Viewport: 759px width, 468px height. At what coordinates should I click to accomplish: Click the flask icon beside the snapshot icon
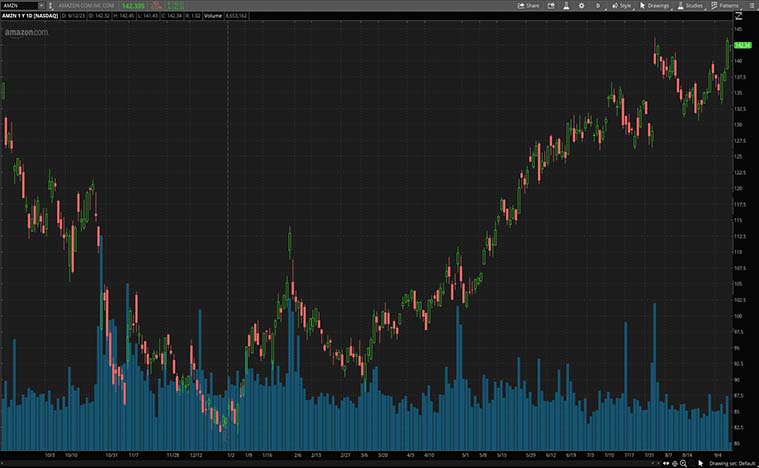566,5
